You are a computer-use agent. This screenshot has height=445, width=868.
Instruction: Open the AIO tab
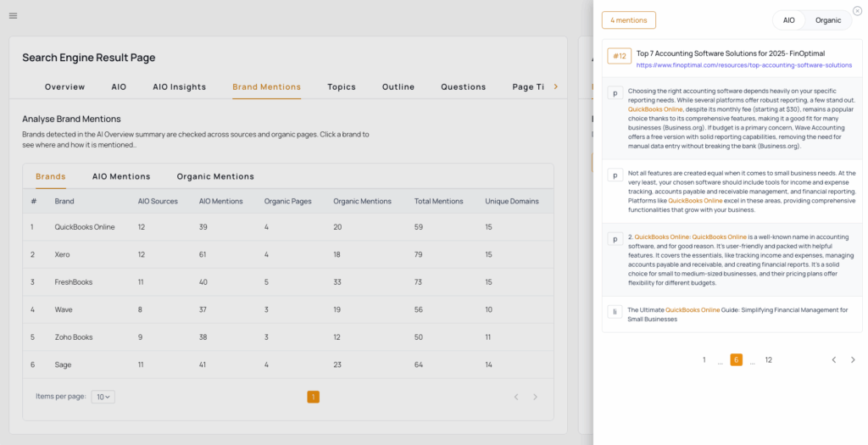pos(119,87)
